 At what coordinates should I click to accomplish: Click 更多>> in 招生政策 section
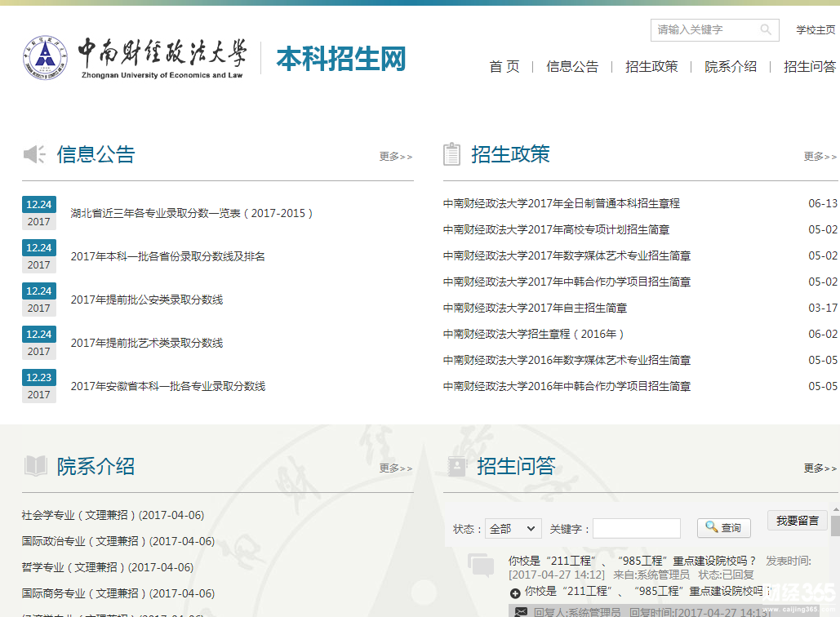(820, 157)
